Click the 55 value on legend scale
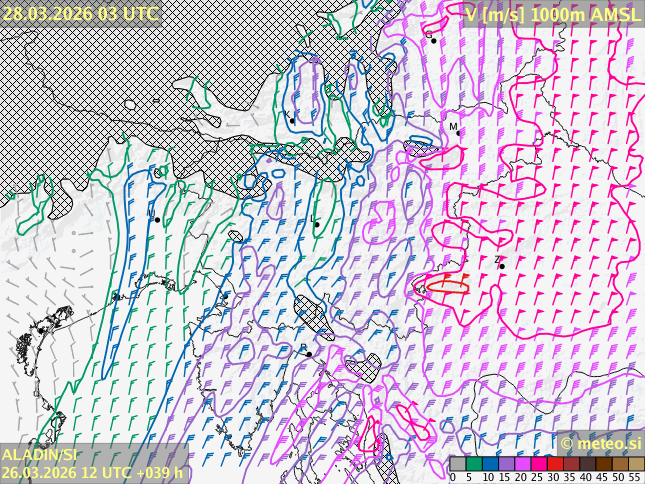The image size is (645, 484). pyautogui.click(x=634, y=478)
